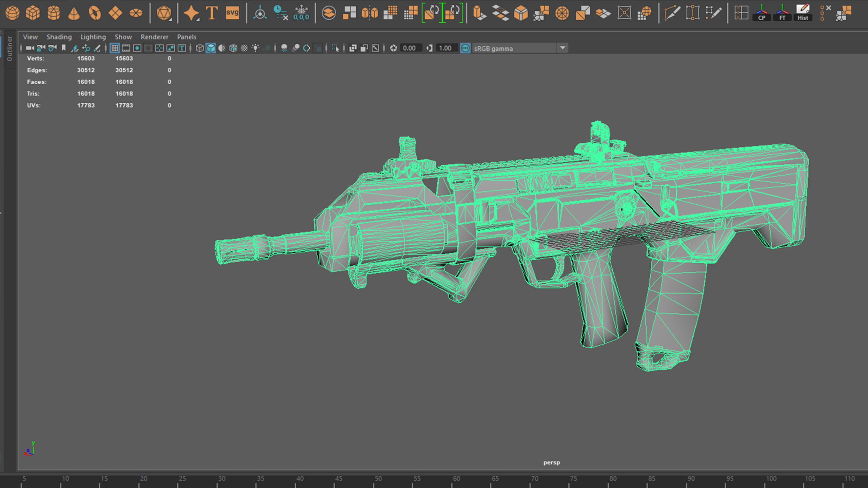Click the gamma value field showing 1.00
Image resolution: width=868 pixels, height=488 pixels.
pyautogui.click(x=446, y=48)
